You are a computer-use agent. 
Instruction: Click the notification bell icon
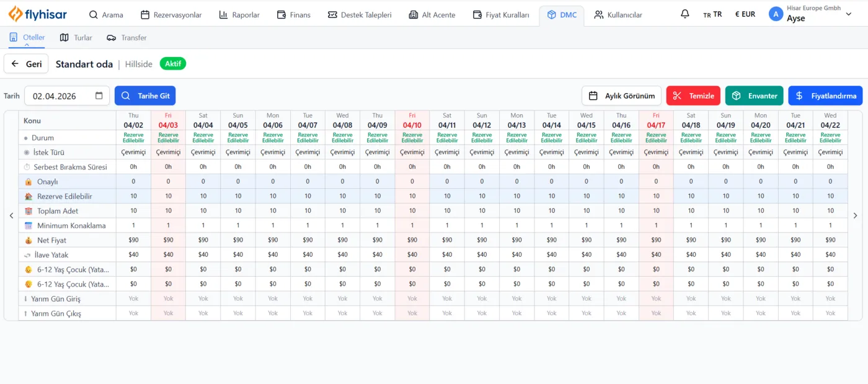tap(684, 14)
